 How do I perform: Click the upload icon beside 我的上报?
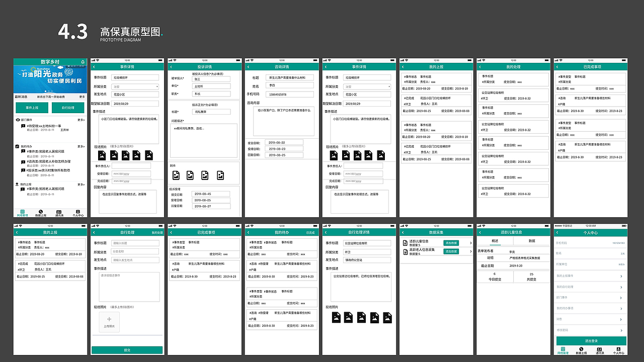pos(17,184)
